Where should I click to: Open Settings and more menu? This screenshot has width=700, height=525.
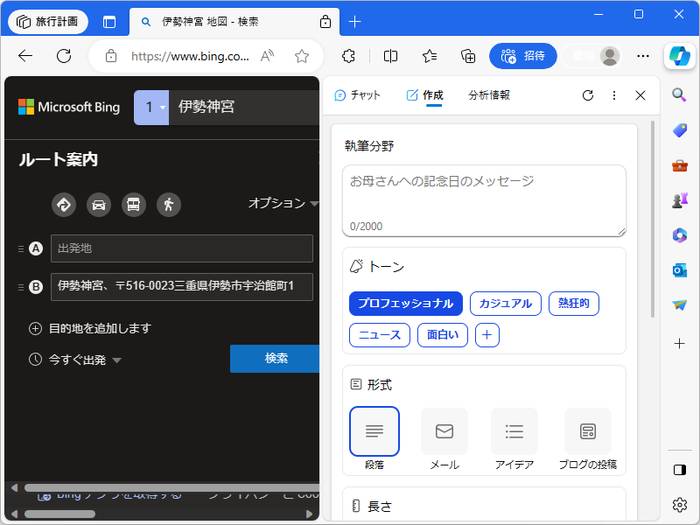643,56
